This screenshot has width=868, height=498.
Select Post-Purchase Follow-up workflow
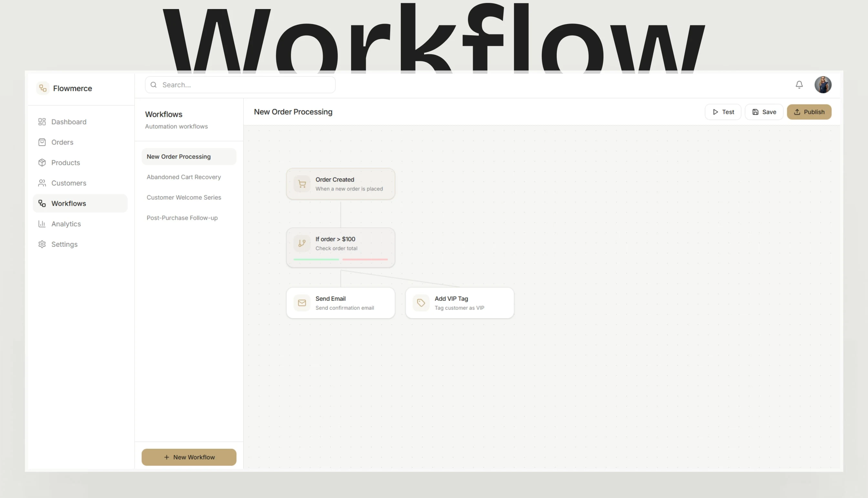(182, 218)
